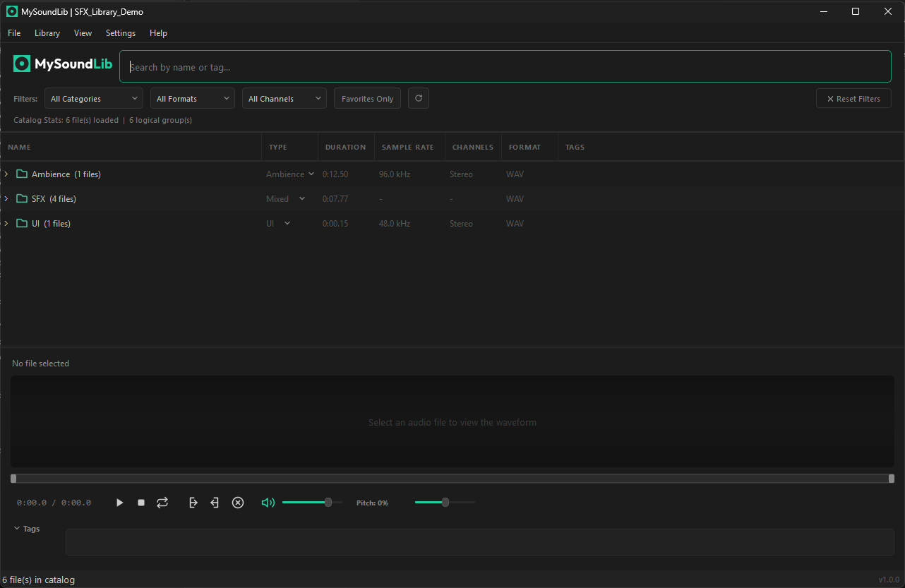Click the 0:07.77 duration cell
The height and width of the screenshot is (588, 905).
335,199
